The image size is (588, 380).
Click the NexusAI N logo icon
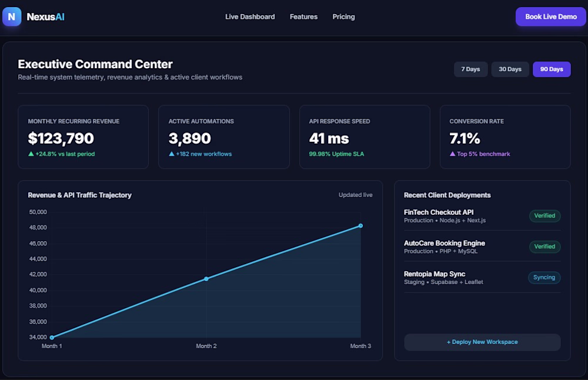coord(12,16)
